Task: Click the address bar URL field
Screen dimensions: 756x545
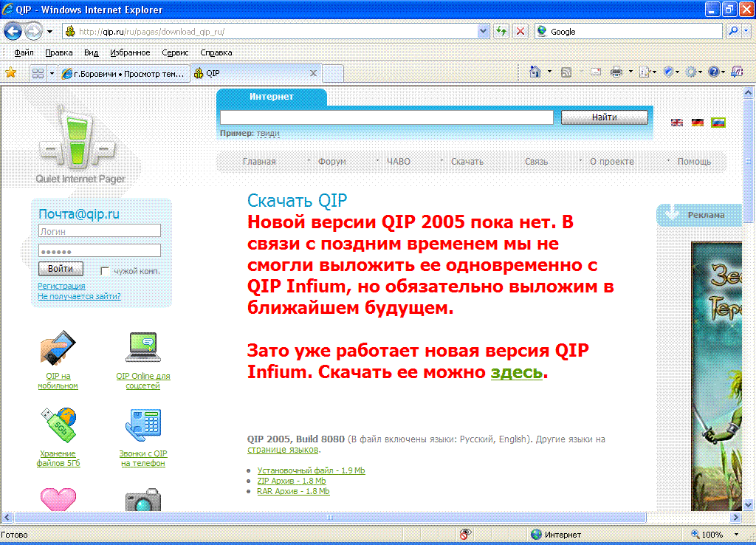Action: (278, 32)
